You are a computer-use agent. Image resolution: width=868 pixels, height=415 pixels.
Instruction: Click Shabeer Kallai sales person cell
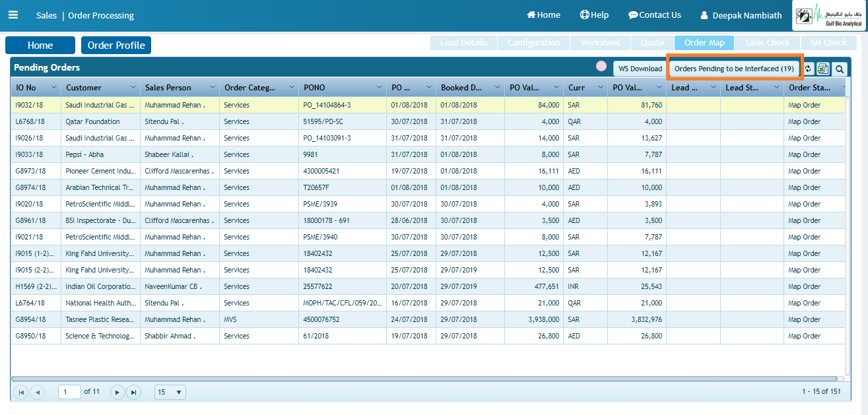180,154
